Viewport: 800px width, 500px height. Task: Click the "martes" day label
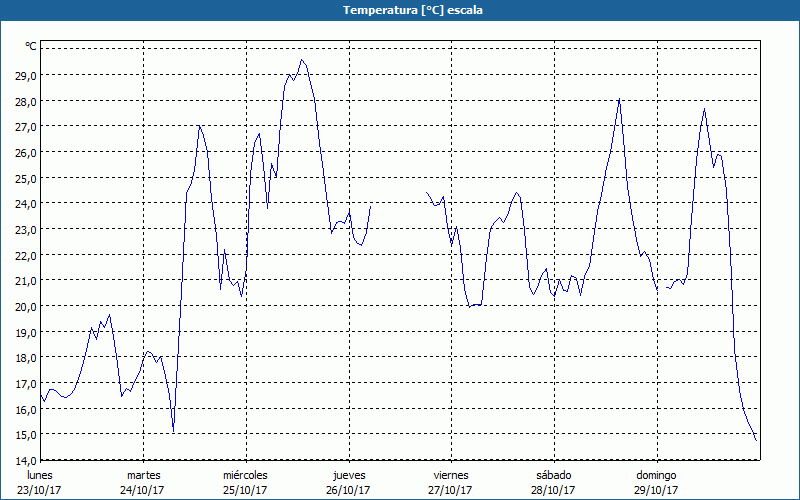143,474
